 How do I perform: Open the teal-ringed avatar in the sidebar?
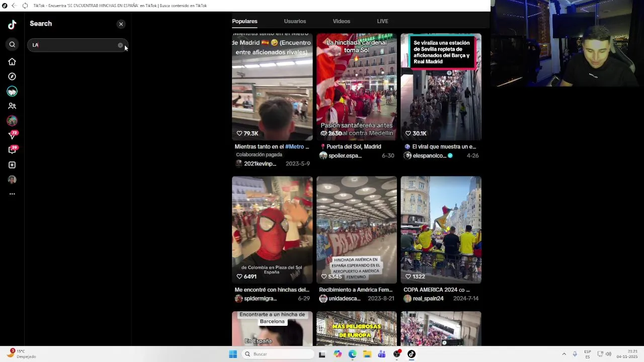point(12,91)
